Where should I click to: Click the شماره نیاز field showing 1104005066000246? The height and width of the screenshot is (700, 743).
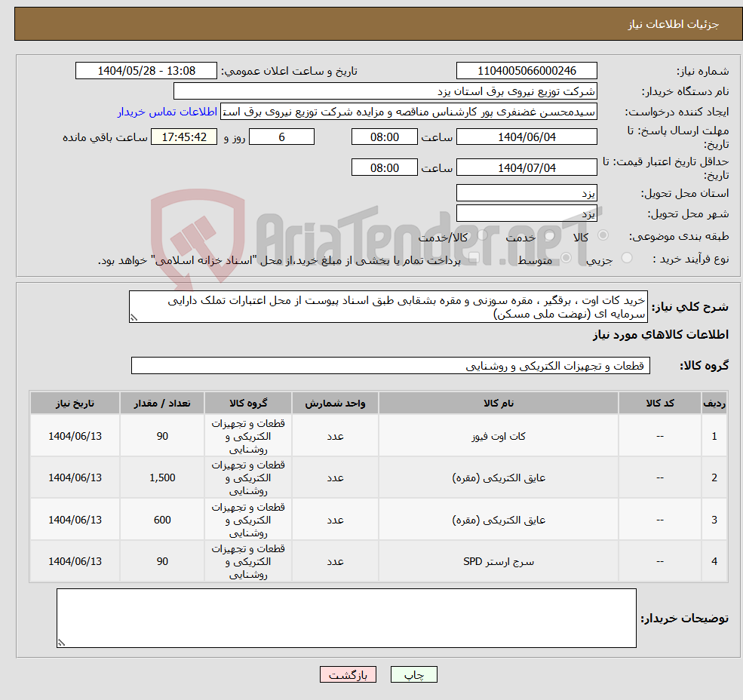coord(525,70)
